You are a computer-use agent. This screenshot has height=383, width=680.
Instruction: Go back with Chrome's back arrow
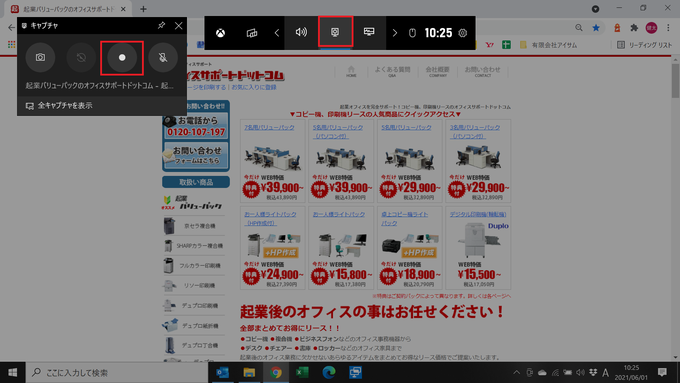[11, 28]
